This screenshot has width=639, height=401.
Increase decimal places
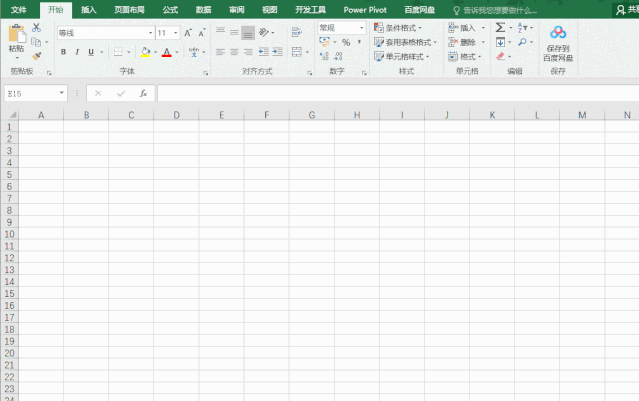324,56
